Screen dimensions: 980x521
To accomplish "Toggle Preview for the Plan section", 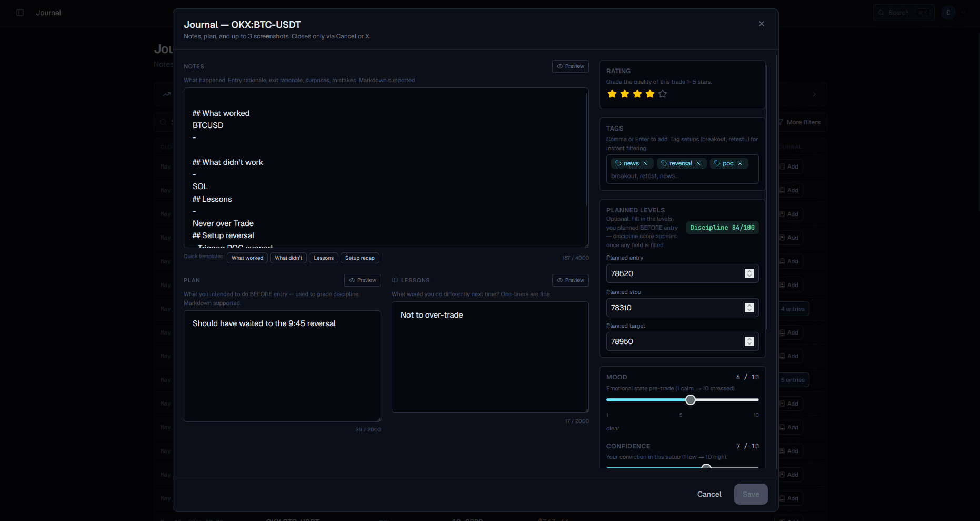I will point(363,280).
